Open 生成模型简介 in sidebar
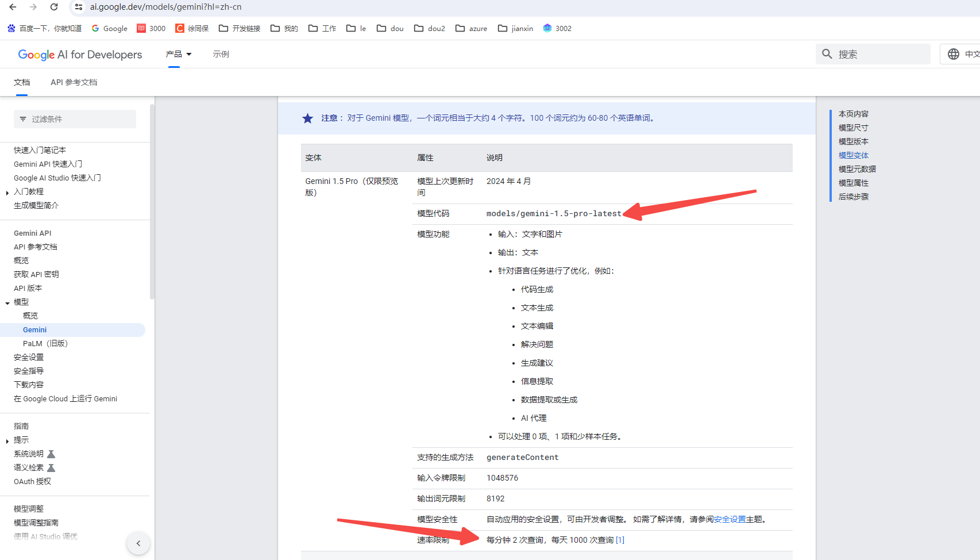 coord(36,205)
